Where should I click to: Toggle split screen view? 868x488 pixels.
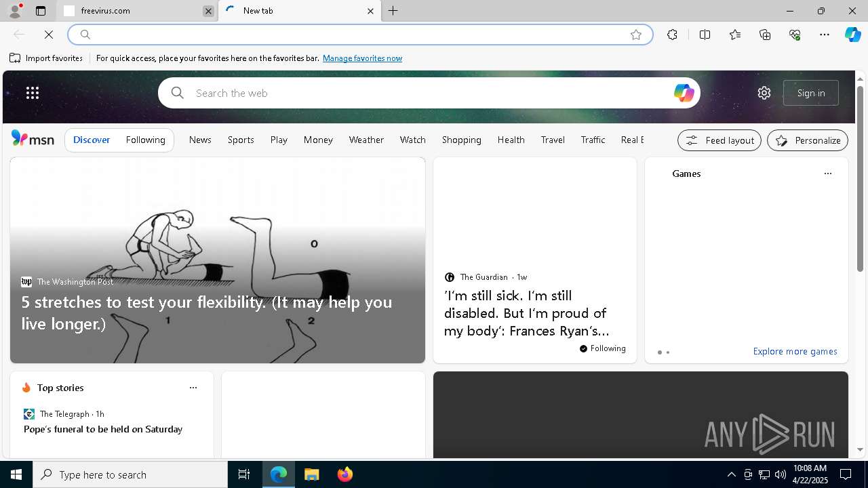click(x=705, y=35)
